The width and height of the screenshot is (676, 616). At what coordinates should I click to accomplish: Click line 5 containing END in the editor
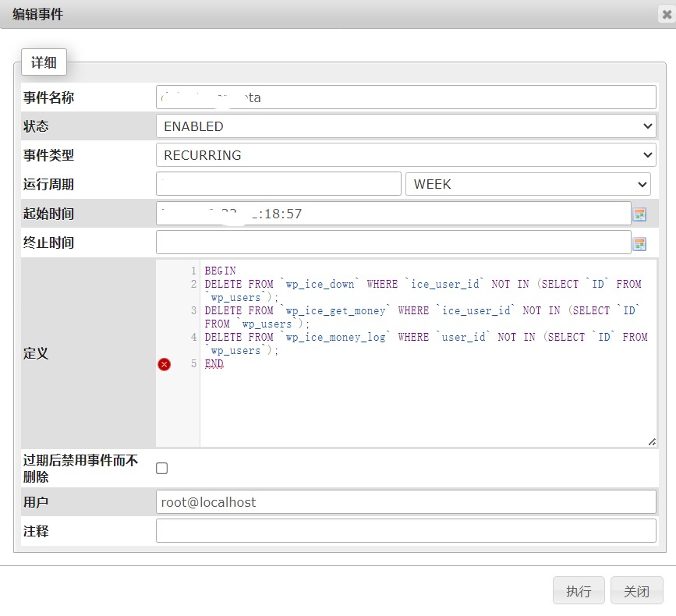point(213,363)
